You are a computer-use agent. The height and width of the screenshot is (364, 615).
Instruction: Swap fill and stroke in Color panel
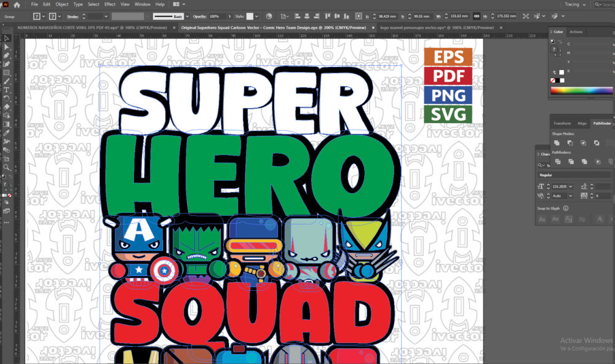tap(560, 41)
